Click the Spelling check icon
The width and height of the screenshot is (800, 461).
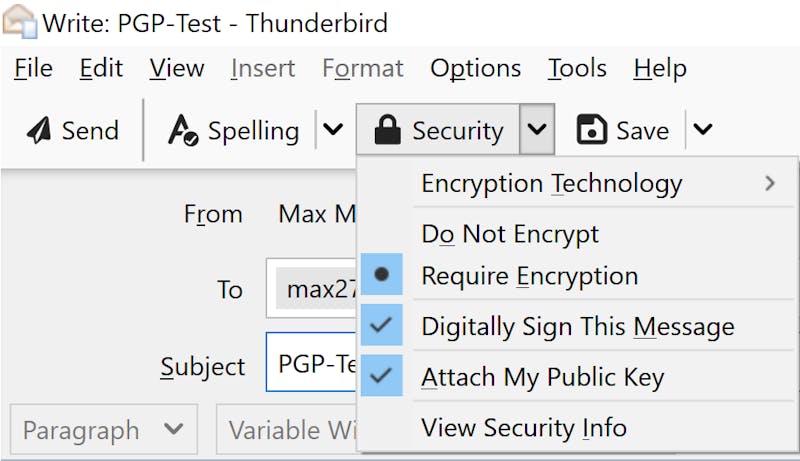pyautogui.click(x=183, y=130)
